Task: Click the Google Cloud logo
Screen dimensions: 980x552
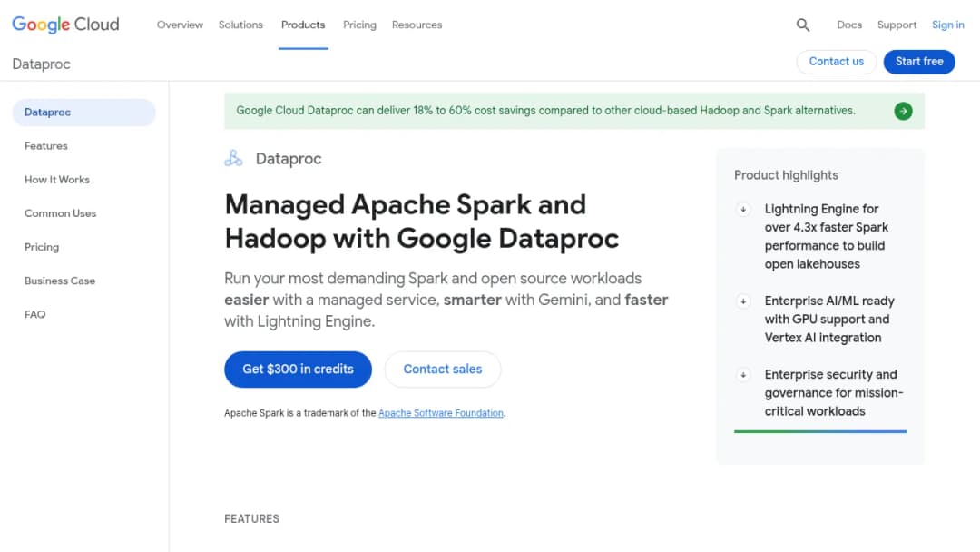Action: pyautogui.click(x=65, y=25)
